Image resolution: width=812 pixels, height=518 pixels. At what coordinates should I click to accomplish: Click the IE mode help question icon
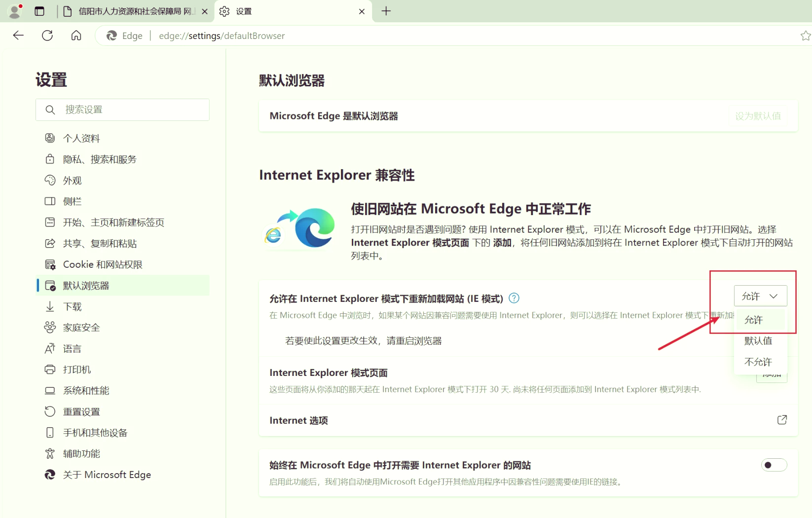pyautogui.click(x=514, y=298)
